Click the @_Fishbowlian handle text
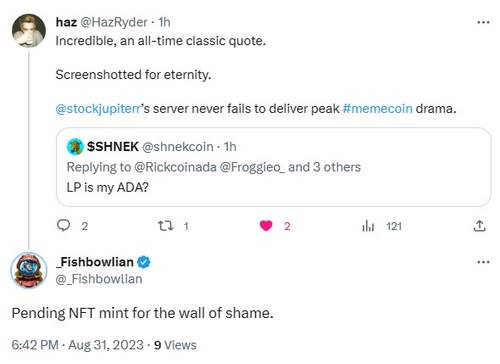Image resolution: width=500 pixels, height=364 pixels. point(99,279)
